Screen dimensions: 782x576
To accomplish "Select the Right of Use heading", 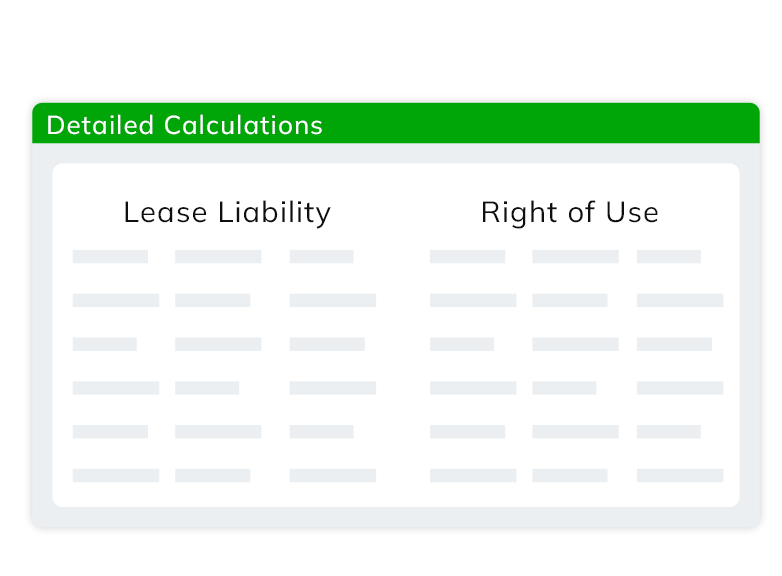I will point(570,213).
